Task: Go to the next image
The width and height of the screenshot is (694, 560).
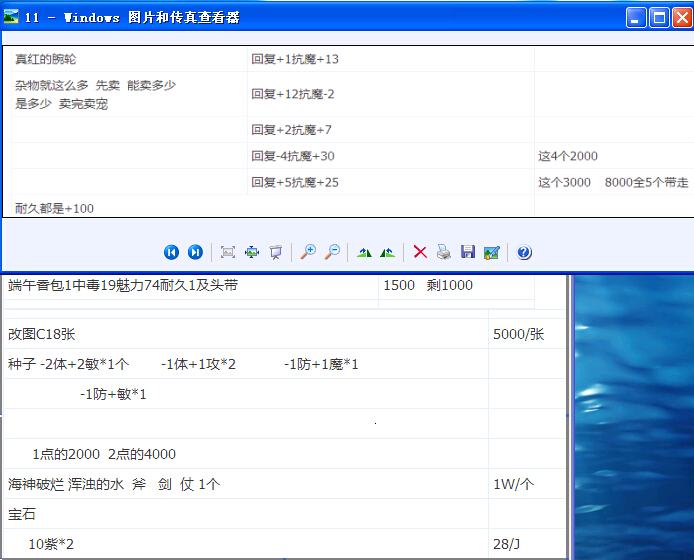Action: [195, 252]
